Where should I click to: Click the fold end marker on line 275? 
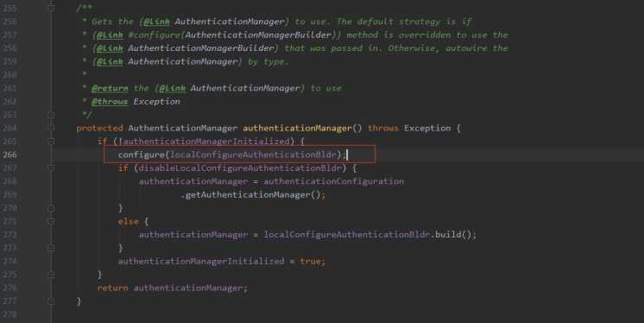(x=51, y=275)
